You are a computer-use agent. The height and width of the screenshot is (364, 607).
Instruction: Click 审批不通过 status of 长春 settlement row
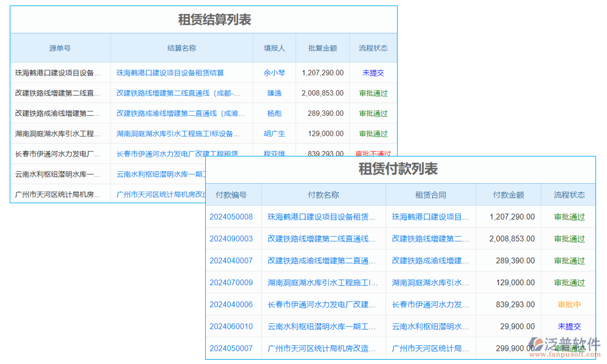(372, 153)
